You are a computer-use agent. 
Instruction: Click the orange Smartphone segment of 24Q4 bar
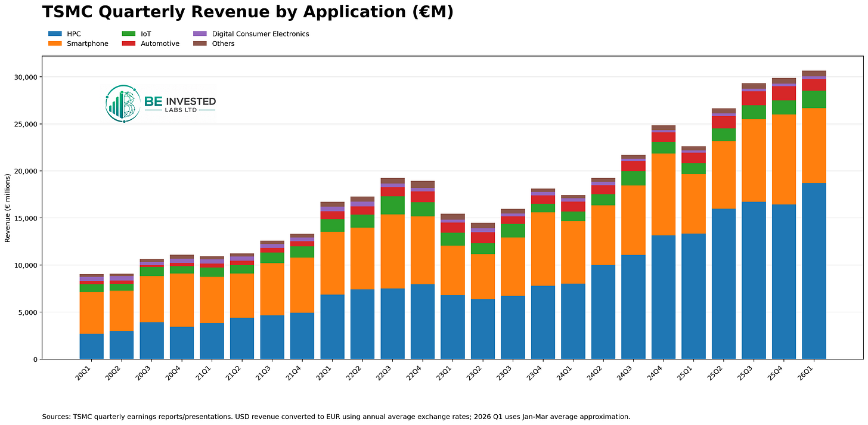coord(664,194)
